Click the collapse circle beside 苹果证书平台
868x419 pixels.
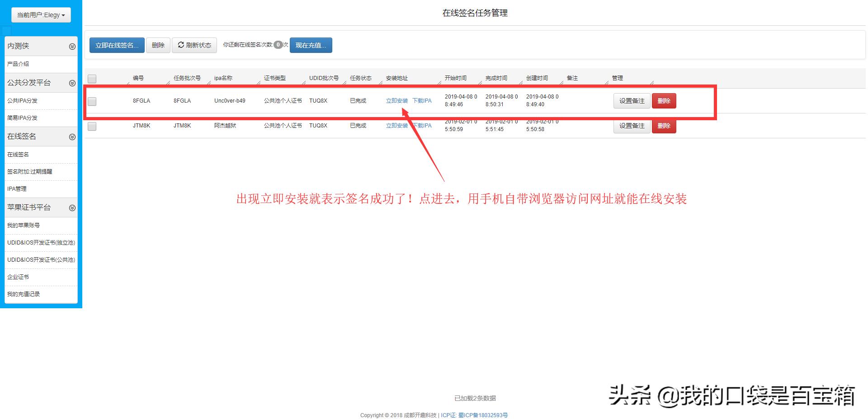72,207
